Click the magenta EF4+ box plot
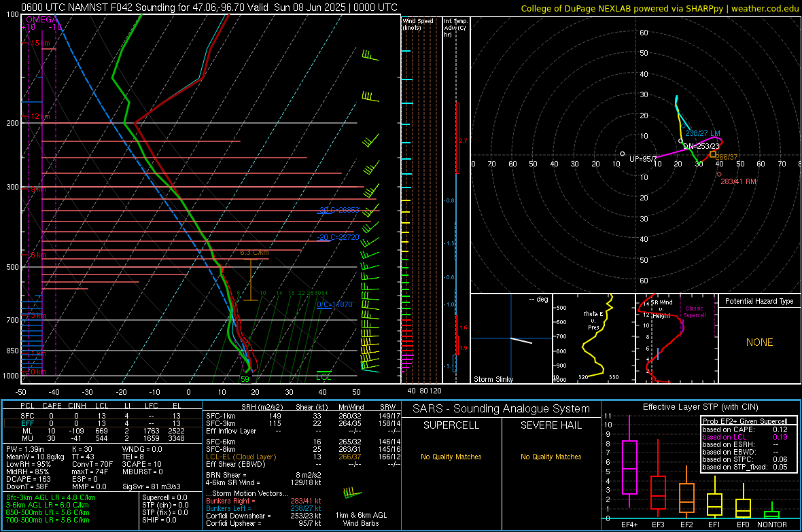The image size is (802, 532). point(629,467)
